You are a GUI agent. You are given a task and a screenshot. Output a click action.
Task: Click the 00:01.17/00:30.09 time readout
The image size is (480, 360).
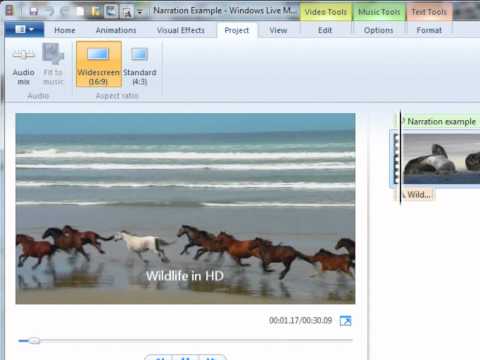tap(300, 321)
